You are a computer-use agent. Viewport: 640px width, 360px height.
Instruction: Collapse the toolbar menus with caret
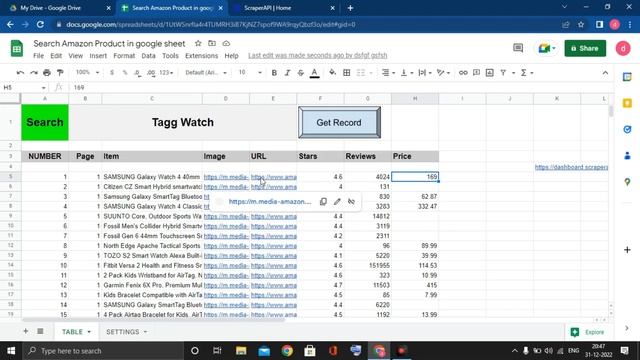point(605,73)
